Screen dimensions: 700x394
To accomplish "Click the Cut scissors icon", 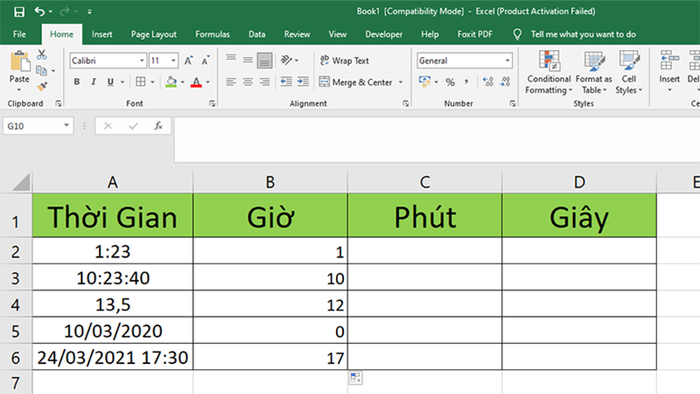I will coord(42,54).
